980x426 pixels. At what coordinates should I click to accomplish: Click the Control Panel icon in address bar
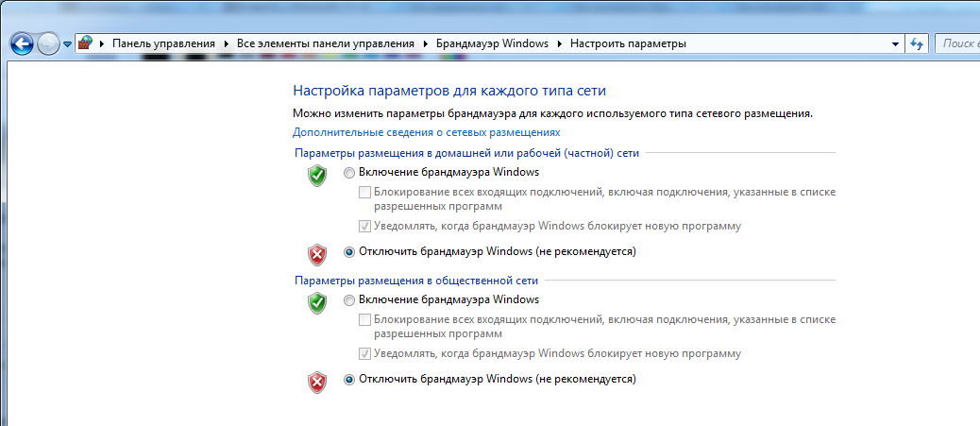[86, 43]
